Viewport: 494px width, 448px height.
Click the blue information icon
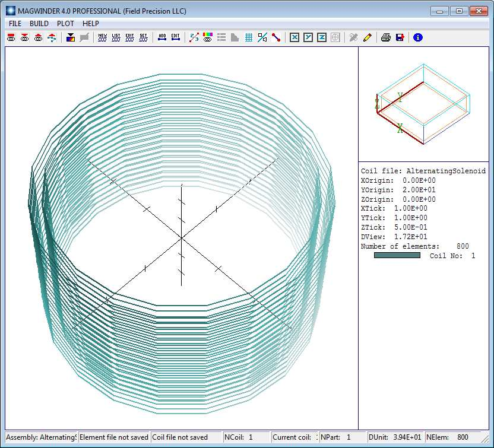(x=417, y=37)
